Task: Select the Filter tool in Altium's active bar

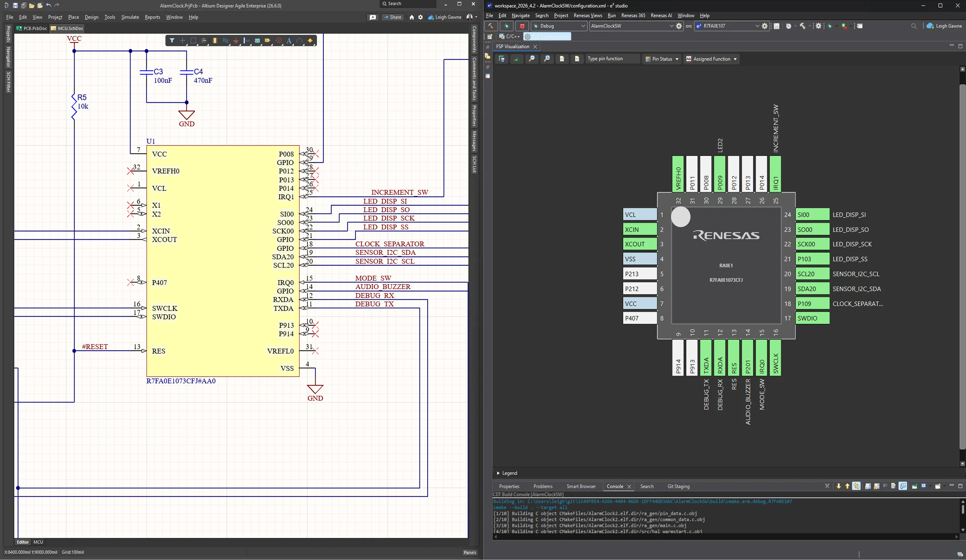Action: pos(172,41)
